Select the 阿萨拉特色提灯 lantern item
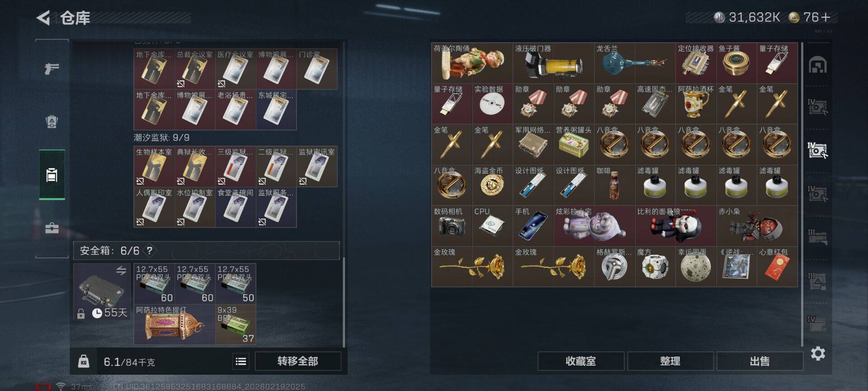This screenshot has height=391, width=868. 175,324
